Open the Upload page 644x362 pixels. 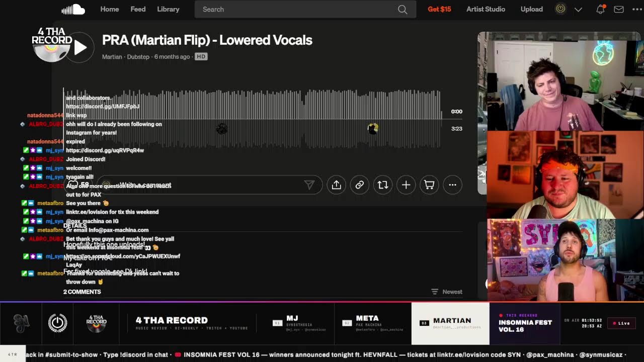[532, 9]
